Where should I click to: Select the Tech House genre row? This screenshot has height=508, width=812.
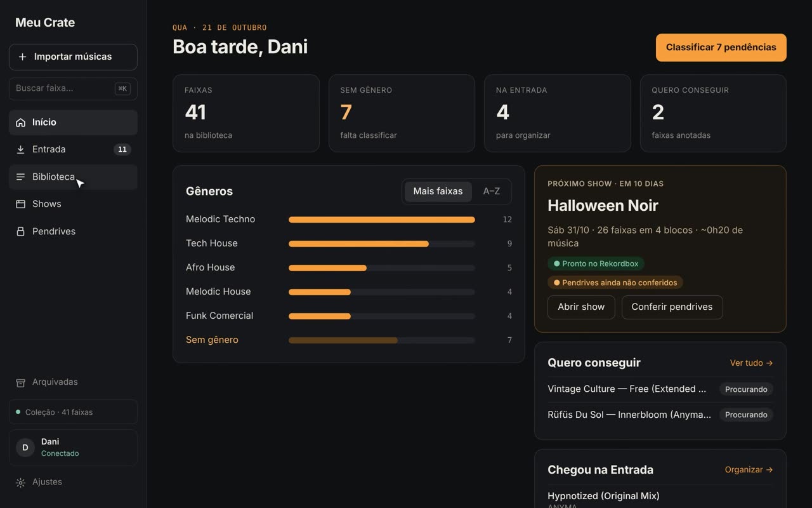(349, 244)
